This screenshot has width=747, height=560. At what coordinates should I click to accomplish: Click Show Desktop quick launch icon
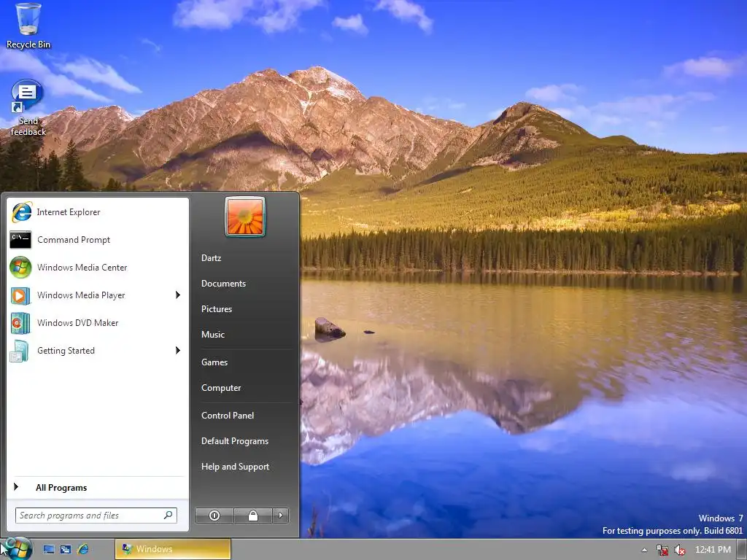[49, 550]
